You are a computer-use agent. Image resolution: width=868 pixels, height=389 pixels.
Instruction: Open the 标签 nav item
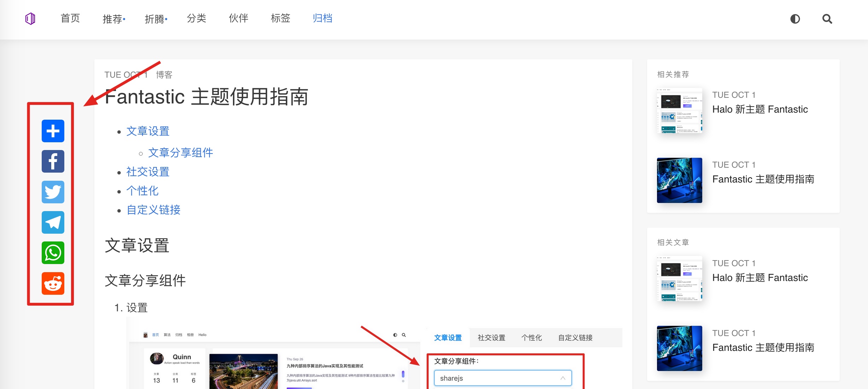point(281,18)
